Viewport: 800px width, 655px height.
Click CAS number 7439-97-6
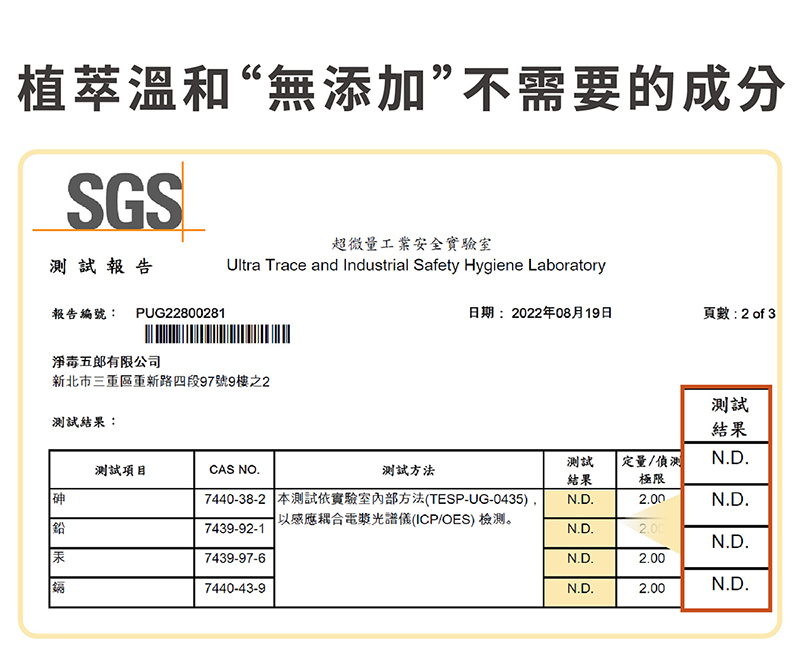234,558
